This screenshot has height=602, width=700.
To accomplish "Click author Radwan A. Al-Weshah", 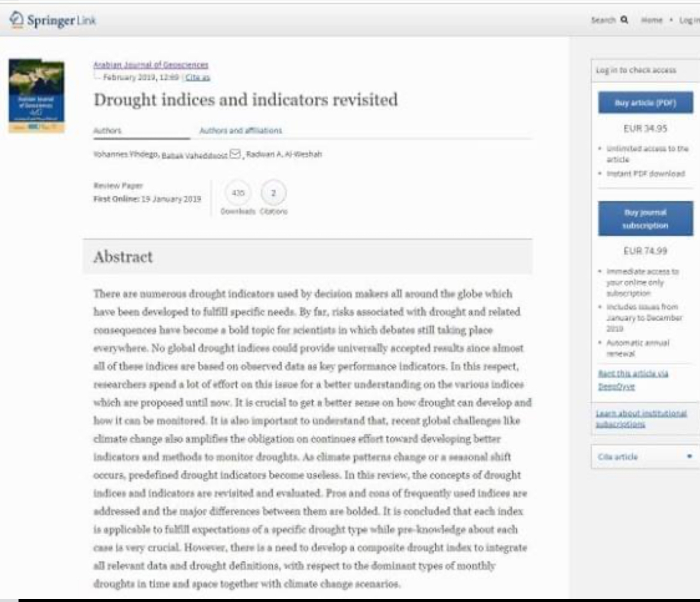I will pyautogui.click(x=284, y=154).
